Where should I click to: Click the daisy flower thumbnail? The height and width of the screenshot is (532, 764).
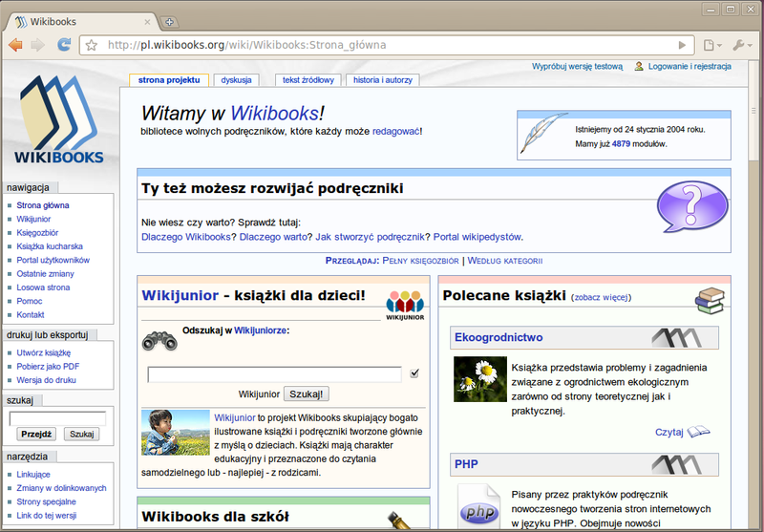pos(480,379)
